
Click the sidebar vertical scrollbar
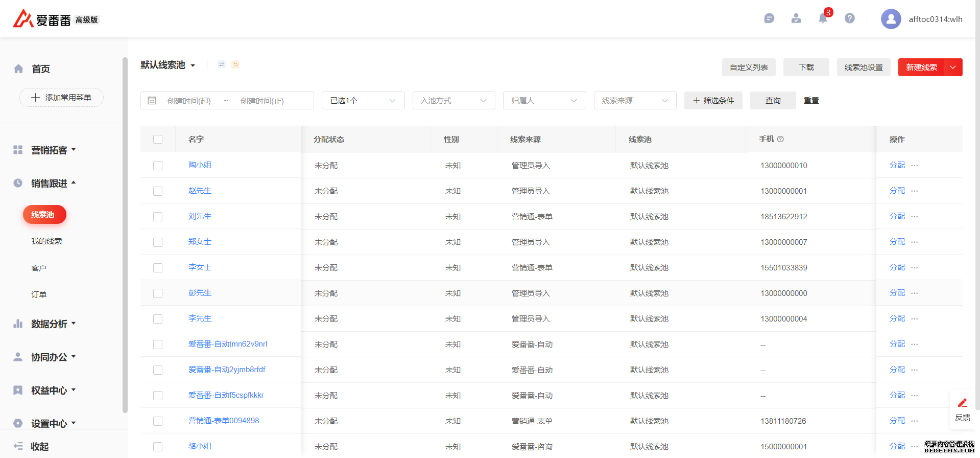tap(125, 235)
